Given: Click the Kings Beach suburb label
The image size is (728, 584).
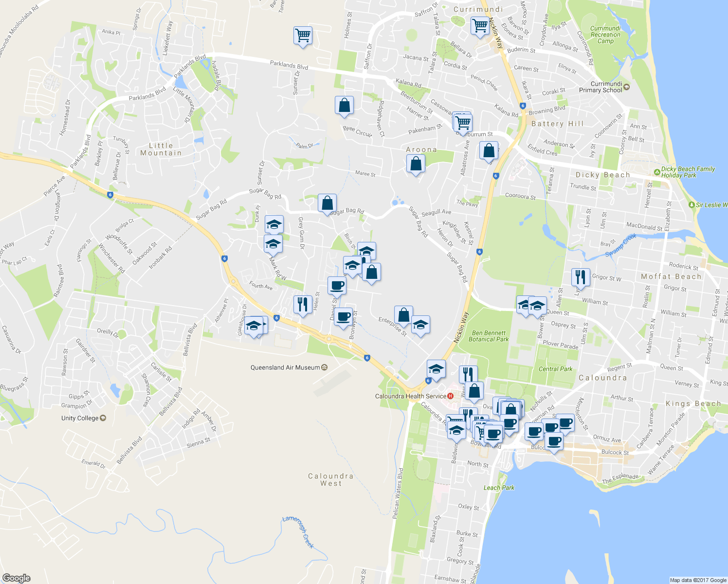Looking at the screenshot, I should [x=693, y=403].
